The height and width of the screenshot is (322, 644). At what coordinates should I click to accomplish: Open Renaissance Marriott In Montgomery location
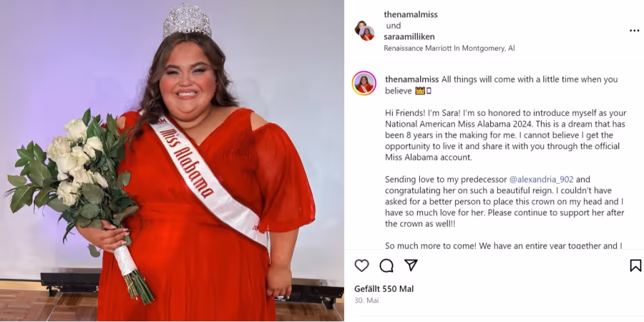coord(449,48)
